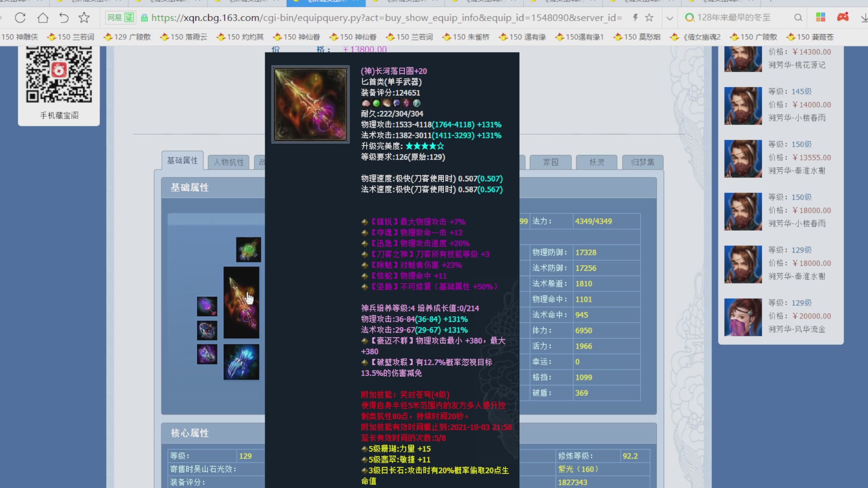Open the 150 蒹葭苍 bookmark
868x488 pixels.
coord(810,37)
